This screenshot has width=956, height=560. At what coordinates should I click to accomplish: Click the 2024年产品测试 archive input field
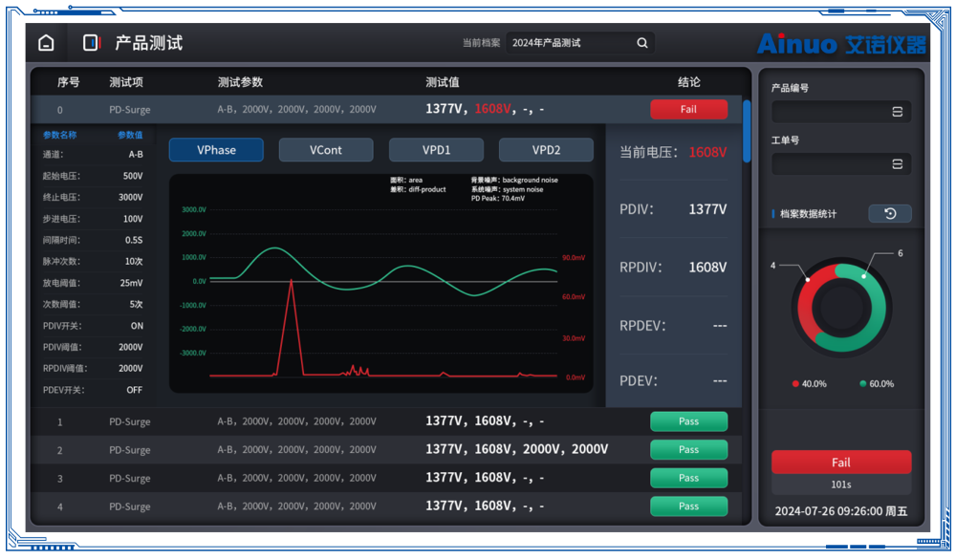(x=569, y=43)
